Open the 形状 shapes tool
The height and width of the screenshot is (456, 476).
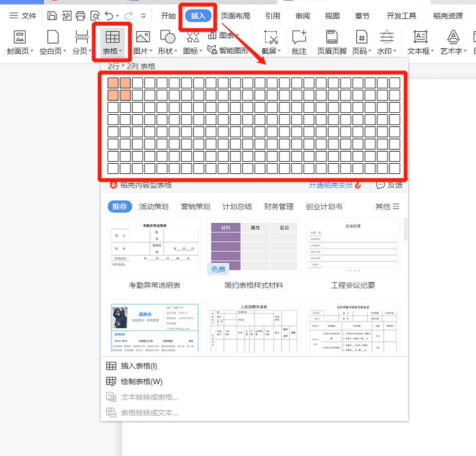point(167,38)
